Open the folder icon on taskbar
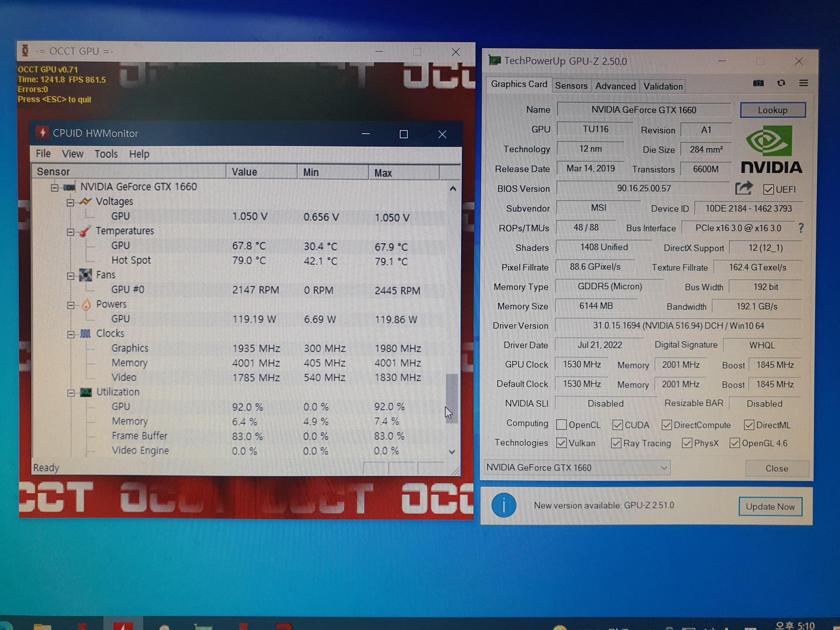This screenshot has width=840, height=630. coord(42,626)
